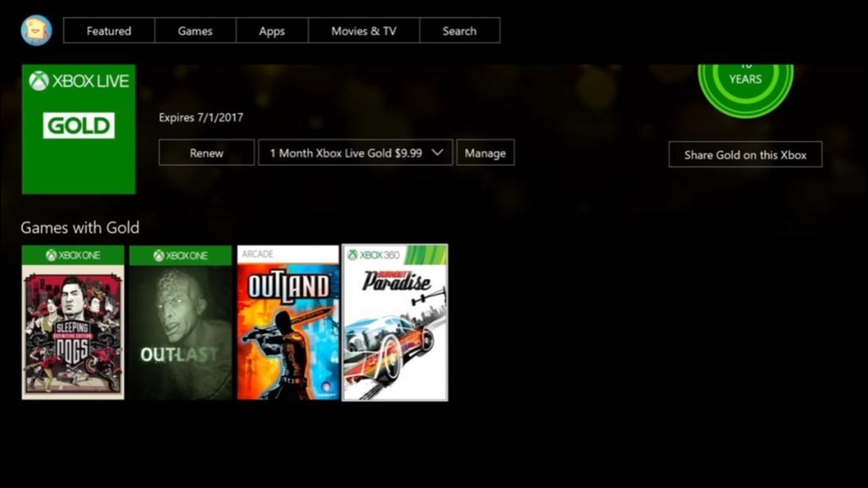Click the Renew subscription button

click(x=206, y=152)
